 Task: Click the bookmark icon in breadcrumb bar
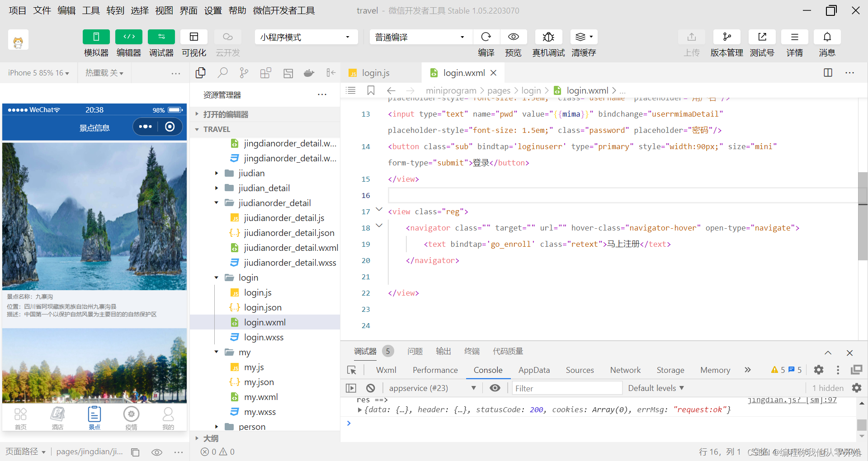click(x=371, y=90)
